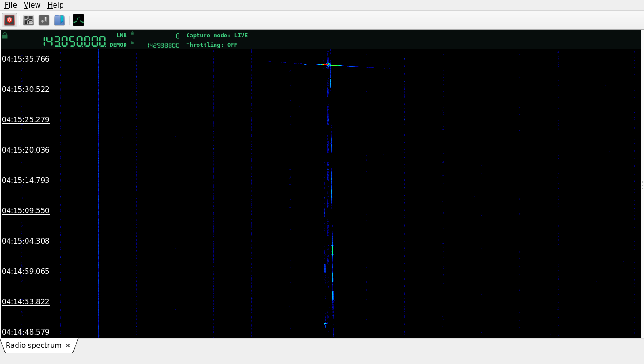Click the 04:15:20.036 timestamp
The image size is (644, 364).
pyautogui.click(x=26, y=150)
